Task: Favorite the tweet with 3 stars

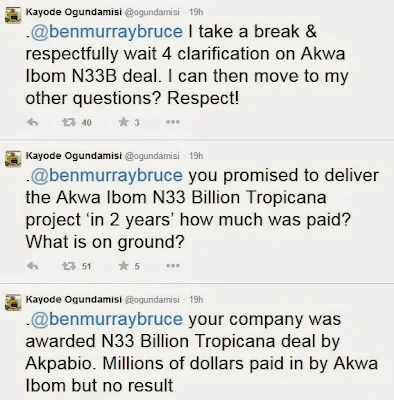Action: coord(124,122)
